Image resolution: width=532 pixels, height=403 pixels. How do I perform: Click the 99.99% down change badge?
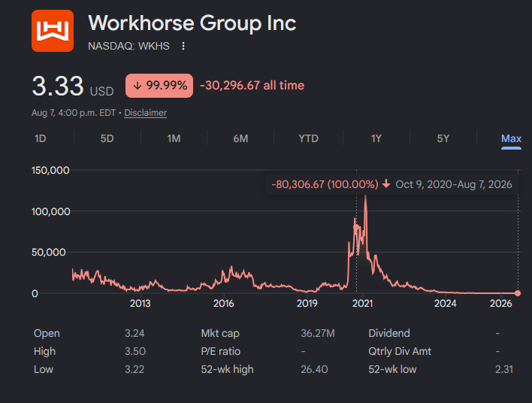(159, 86)
